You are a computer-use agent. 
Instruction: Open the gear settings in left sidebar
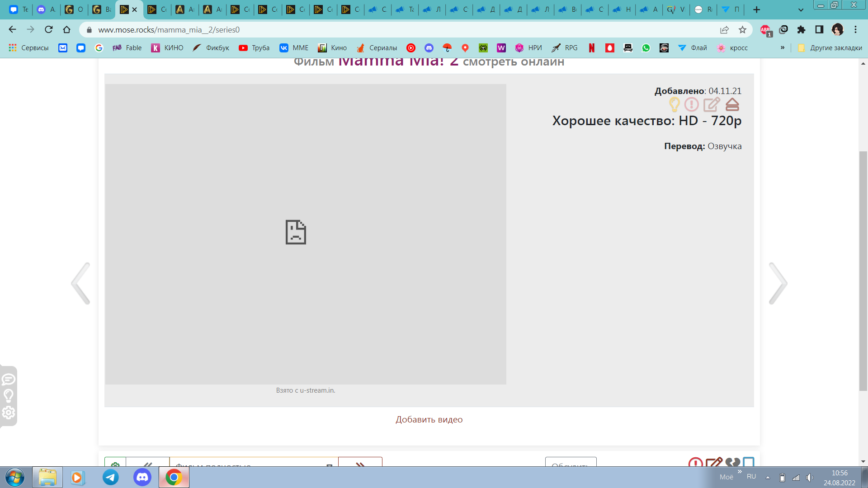[9, 413]
